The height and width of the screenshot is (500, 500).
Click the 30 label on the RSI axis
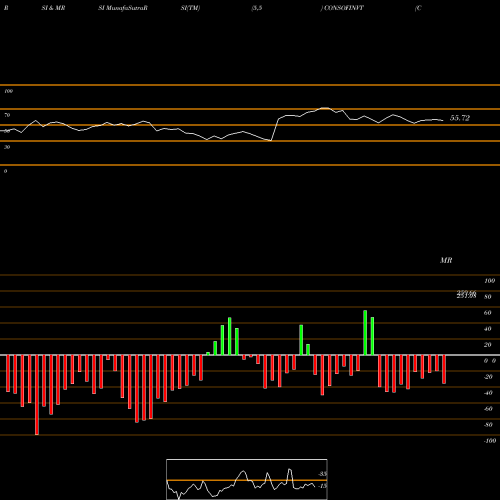[x=7, y=147]
